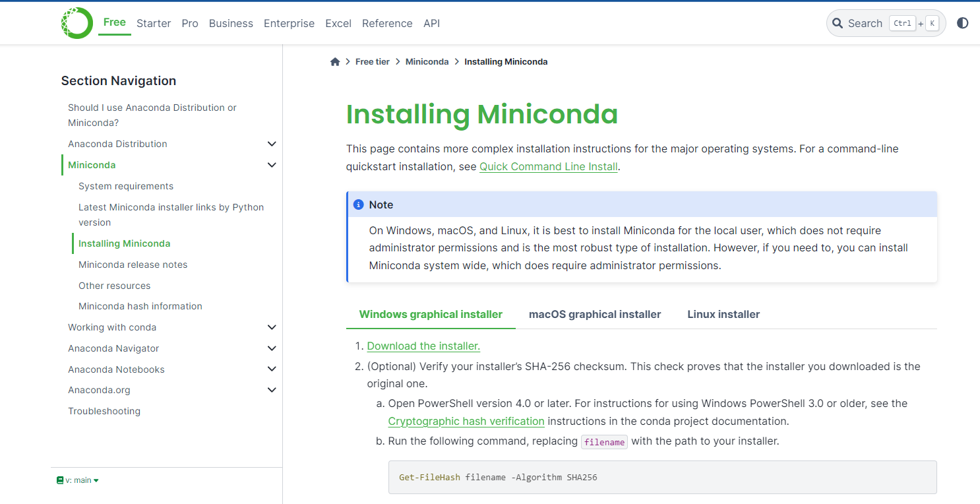
Task: Open the Cryptographic hash verification link
Action: pyautogui.click(x=466, y=421)
